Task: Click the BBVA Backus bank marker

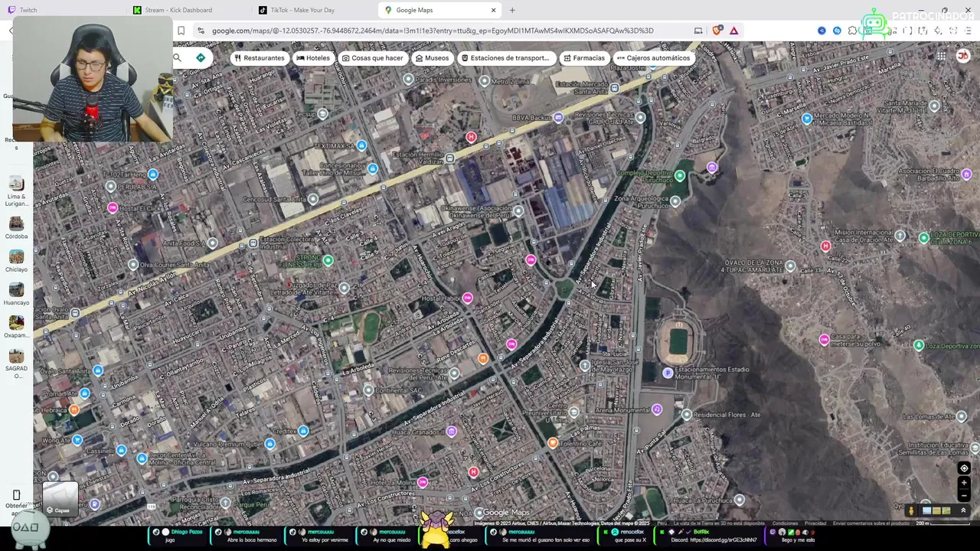Action: click(x=558, y=117)
